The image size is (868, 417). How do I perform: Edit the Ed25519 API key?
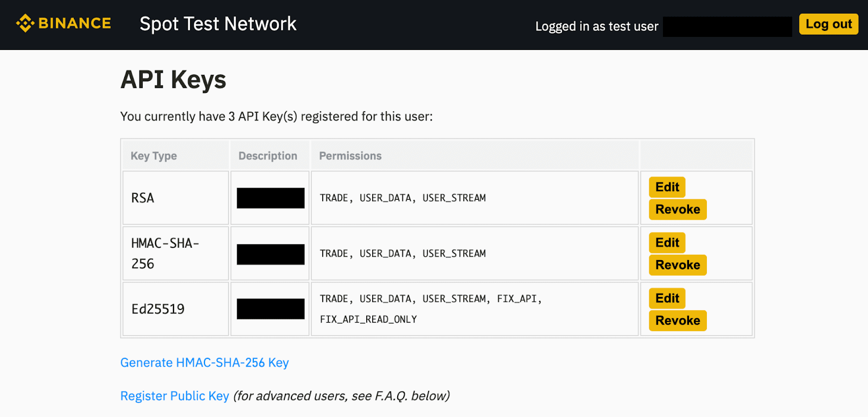[x=667, y=298]
